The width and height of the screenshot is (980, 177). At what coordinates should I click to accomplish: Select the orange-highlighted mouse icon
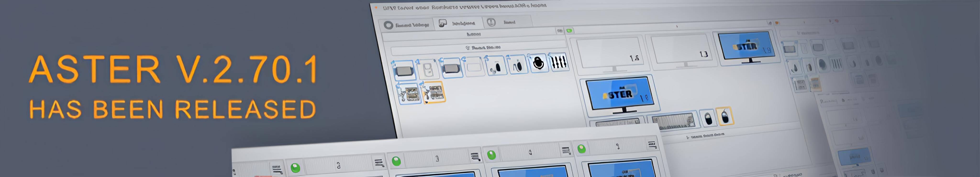pos(725,116)
